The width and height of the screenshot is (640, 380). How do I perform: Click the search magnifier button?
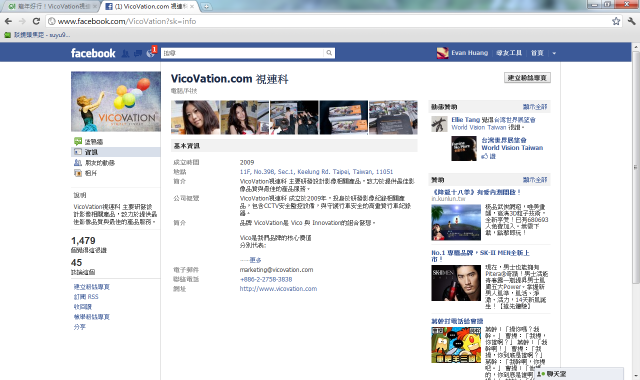point(329,53)
